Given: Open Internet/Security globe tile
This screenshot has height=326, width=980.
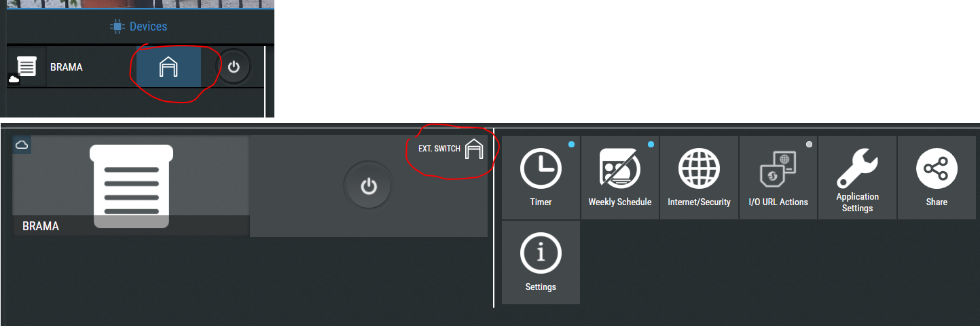Looking at the screenshot, I should pyautogui.click(x=699, y=177).
